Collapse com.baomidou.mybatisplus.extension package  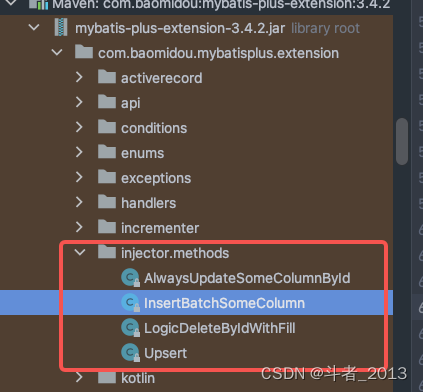coord(57,52)
